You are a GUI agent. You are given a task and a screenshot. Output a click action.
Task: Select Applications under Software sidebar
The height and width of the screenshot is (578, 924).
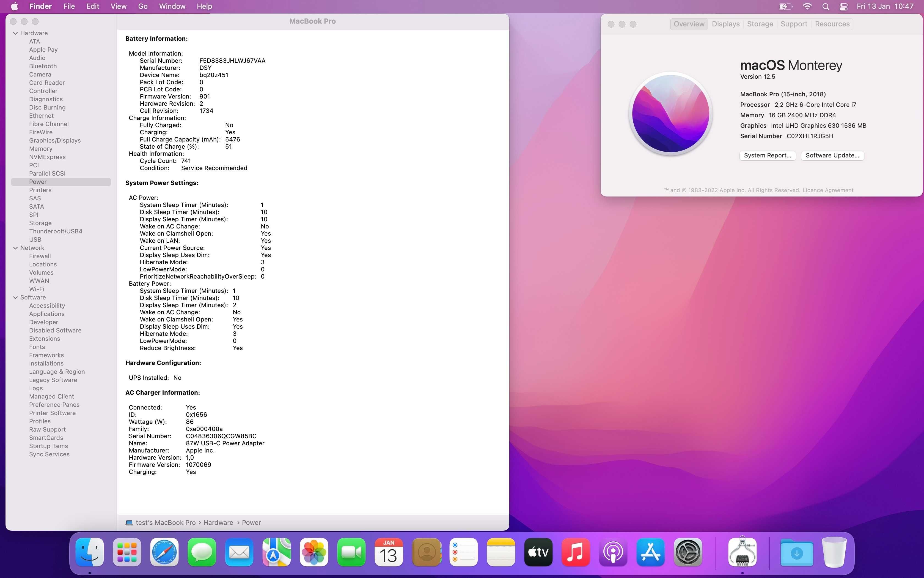pyautogui.click(x=47, y=314)
